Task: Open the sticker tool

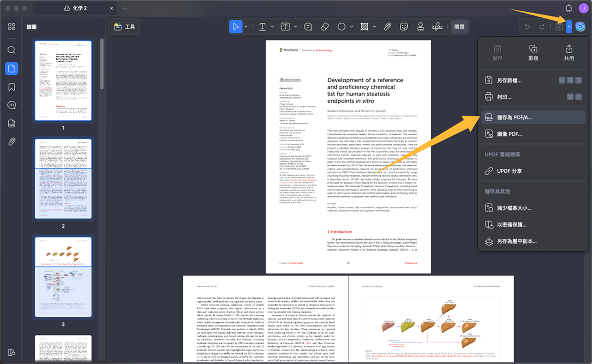Action: pyautogui.click(x=404, y=27)
